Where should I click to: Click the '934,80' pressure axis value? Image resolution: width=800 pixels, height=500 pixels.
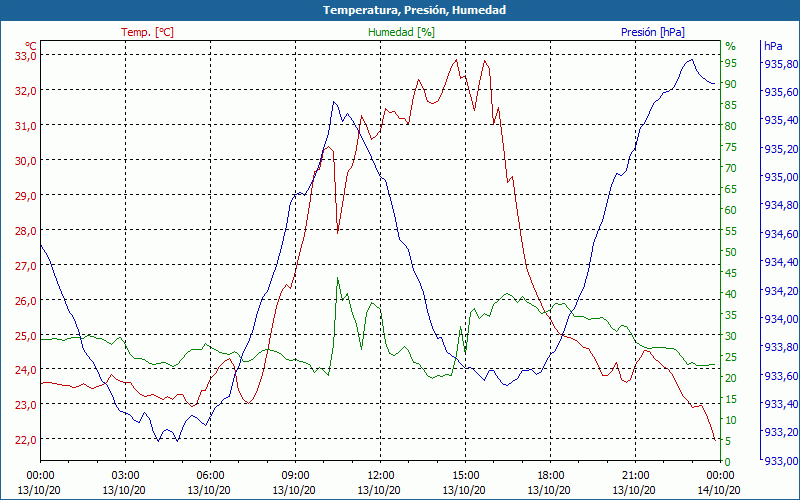[780, 205]
